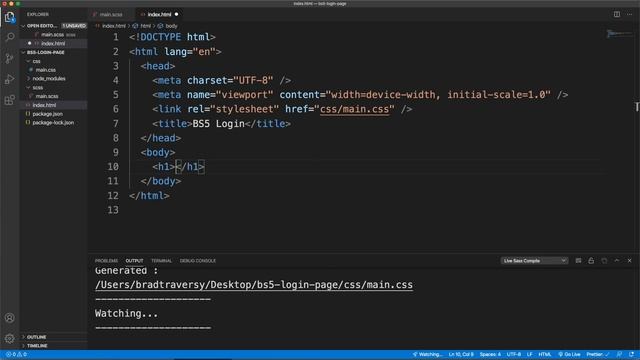Click the line number 7 gutter
The image size is (640, 360).
click(x=116, y=123)
